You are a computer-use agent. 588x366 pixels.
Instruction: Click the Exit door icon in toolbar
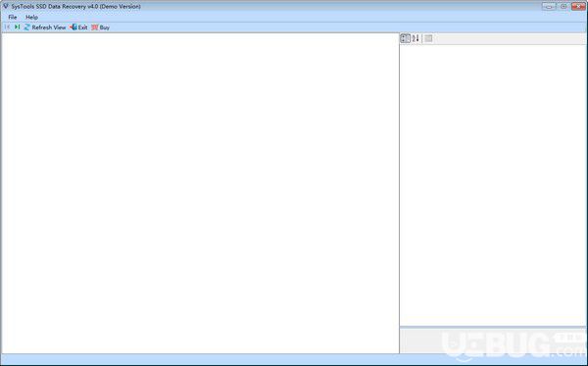(x=73, y=27)
